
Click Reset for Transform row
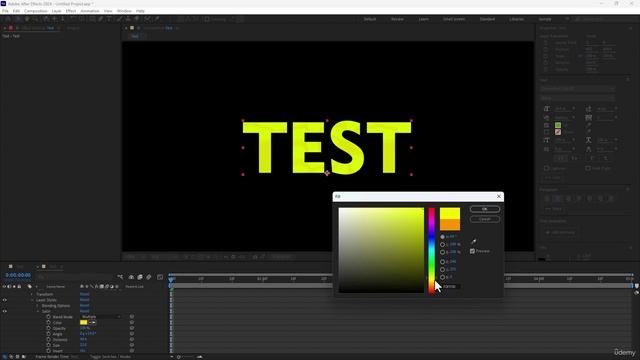pyautogui.click(x=84, y=294)
